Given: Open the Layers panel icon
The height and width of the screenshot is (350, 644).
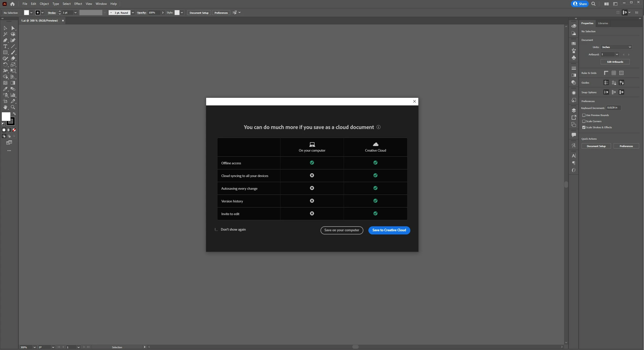Looking at the screenshot, I should pos(574,110).
